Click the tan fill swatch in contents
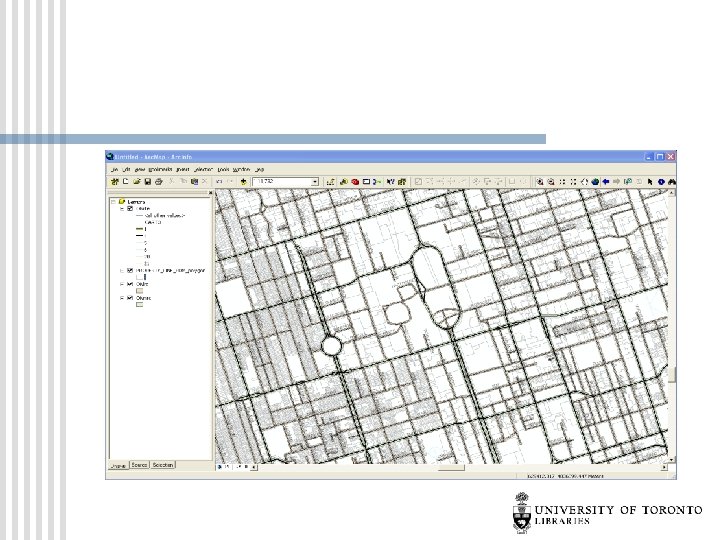 coord(140,291)
